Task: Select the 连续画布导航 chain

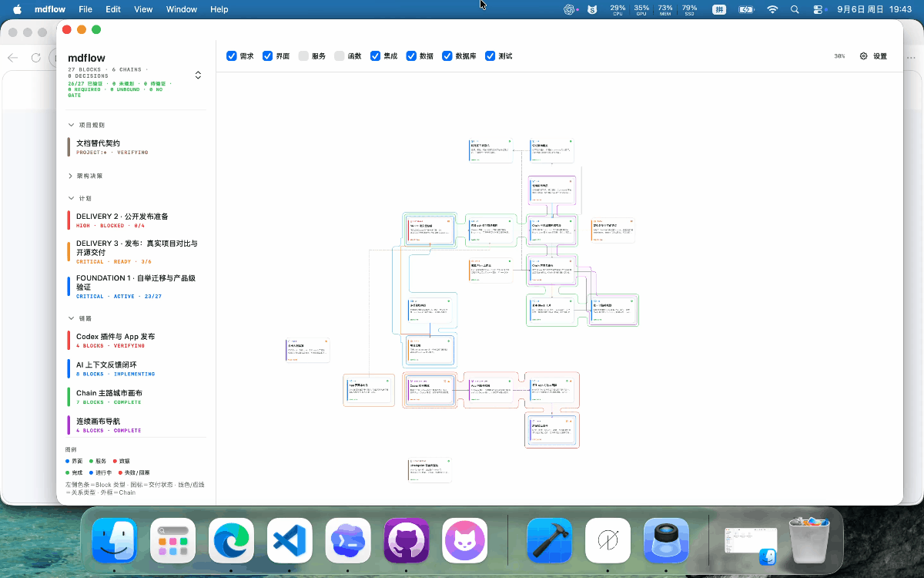Action: [136, 425]
